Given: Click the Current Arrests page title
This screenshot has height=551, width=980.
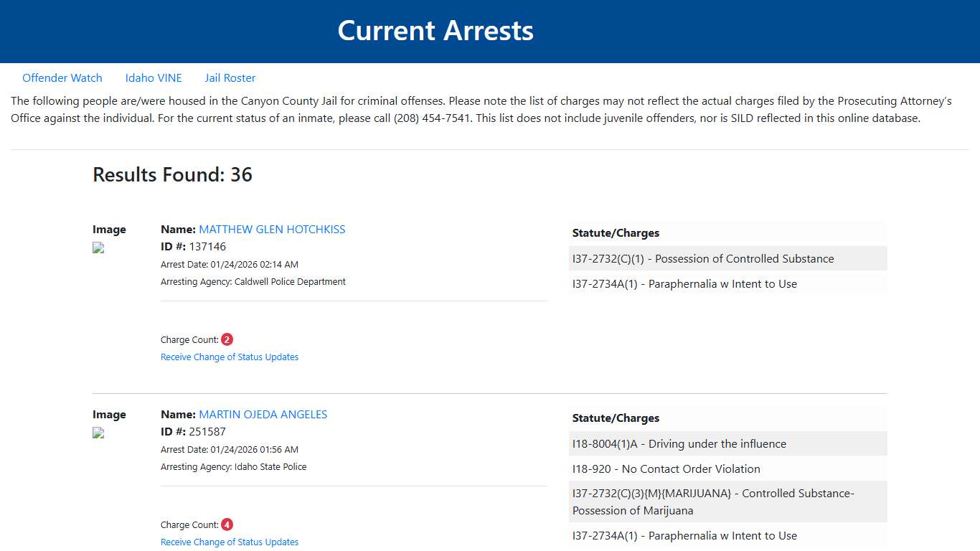Looking at the screenshot, I should pyautogui.click(x=435, y=30).
